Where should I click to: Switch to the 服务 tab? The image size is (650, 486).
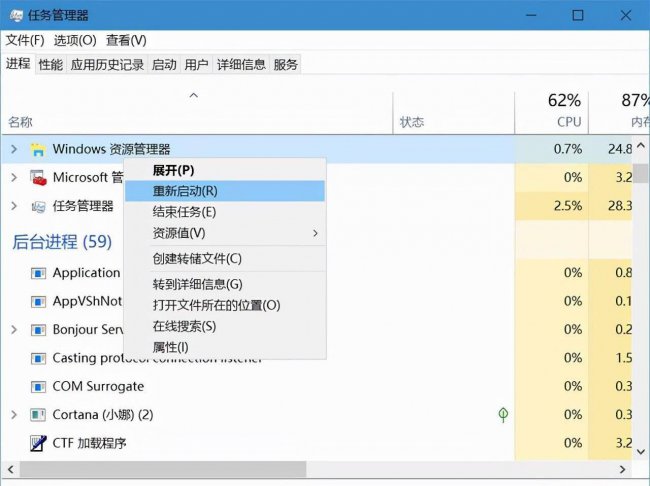[x=285, y=64]
